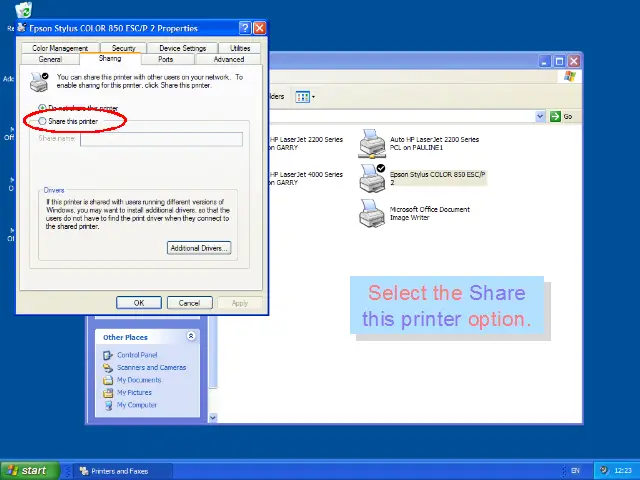Click the My Pictures folder icon
Image resolution: width=640 pixels, height=480 pixels.
108,393
